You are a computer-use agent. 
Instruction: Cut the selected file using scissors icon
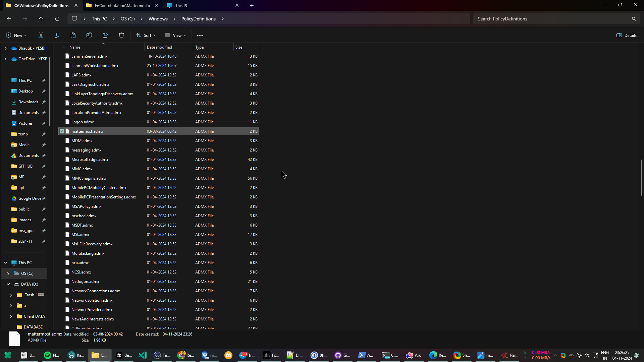[41, 35]
